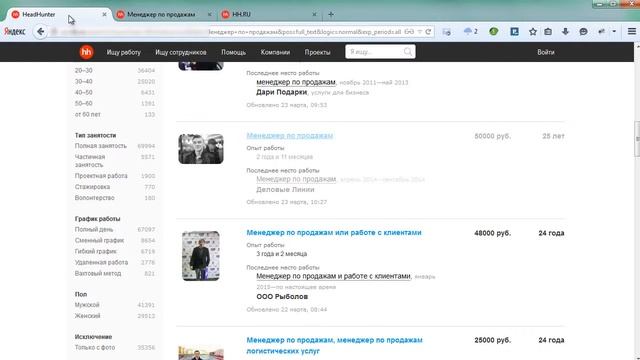Click the hh logo in header

coord(86,52)
